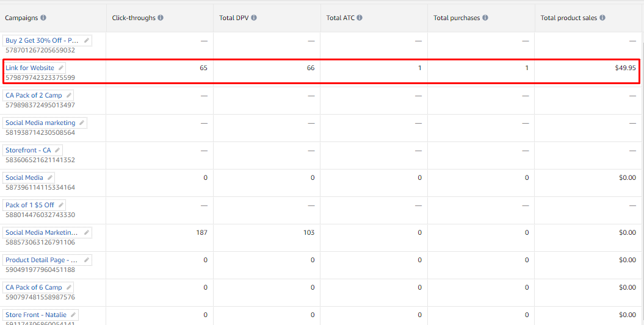
Task: Edit the Pack of 1 $5 Off name
Action: pos(61,205)
